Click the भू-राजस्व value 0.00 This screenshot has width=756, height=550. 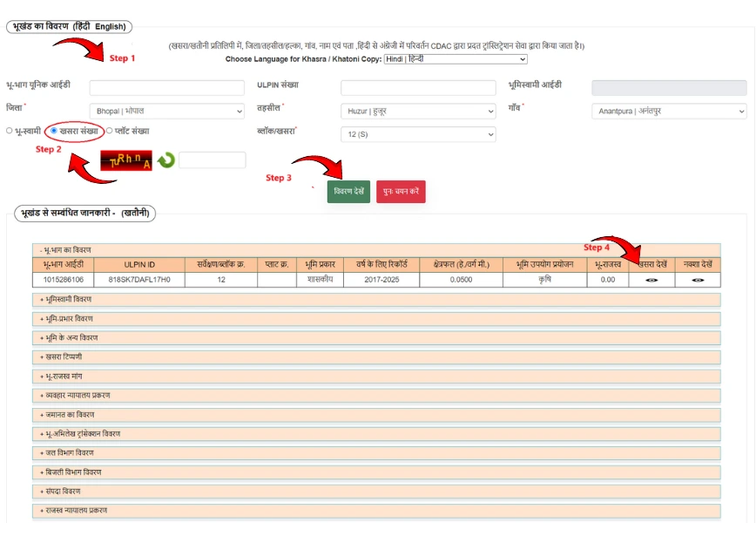coord(608,280)
